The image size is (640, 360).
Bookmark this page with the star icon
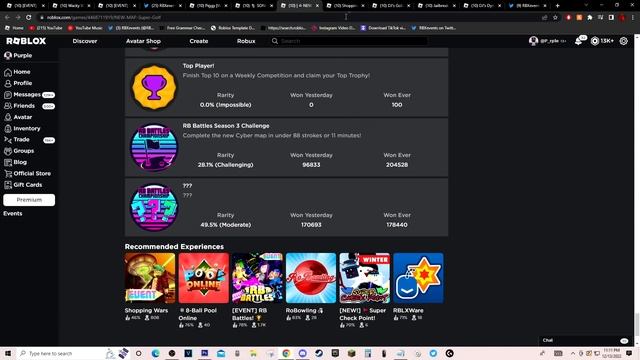click(555, 18)
